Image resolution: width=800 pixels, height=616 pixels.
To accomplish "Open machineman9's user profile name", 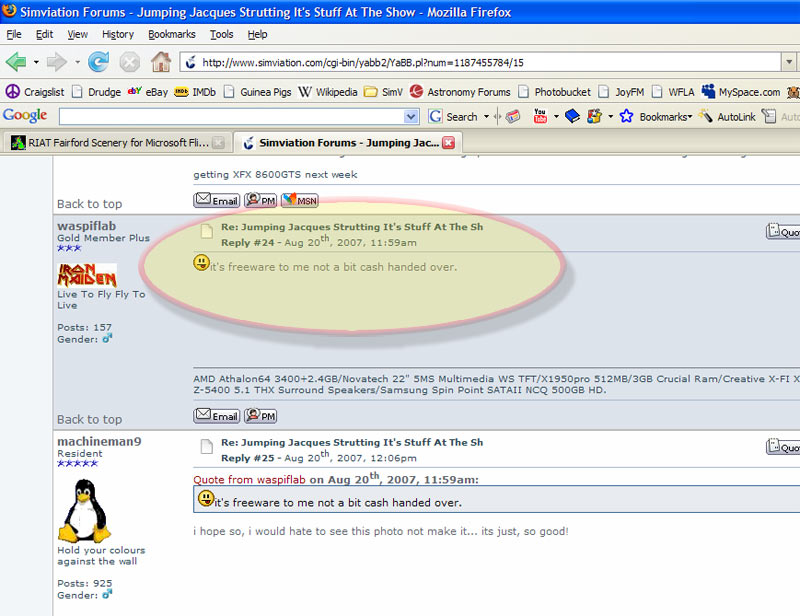I will tap(99, 441).
